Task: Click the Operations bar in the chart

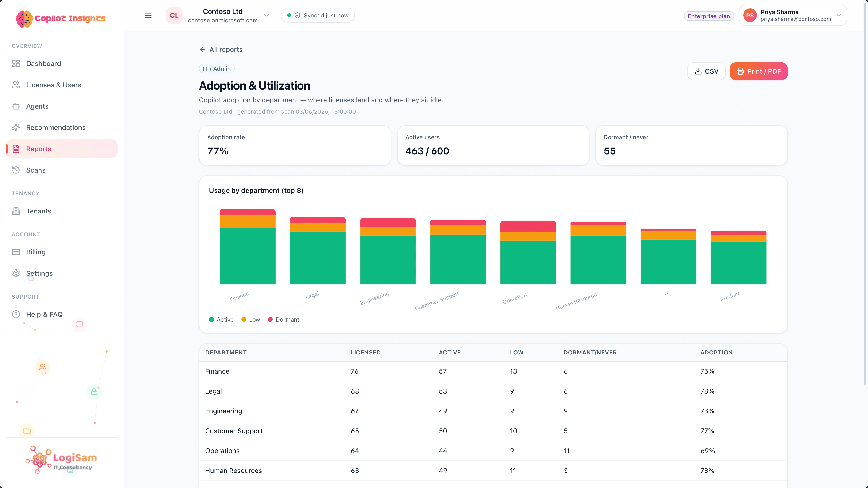Action: pyautogui.click(x=528, y=253)
